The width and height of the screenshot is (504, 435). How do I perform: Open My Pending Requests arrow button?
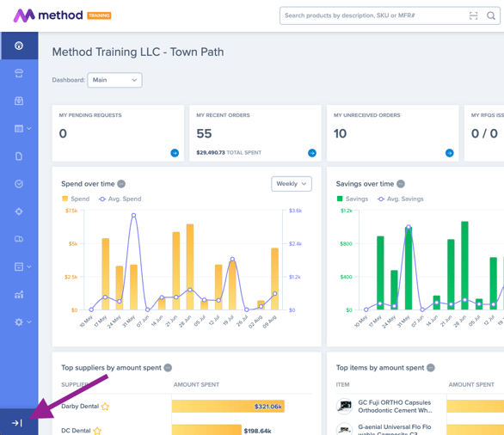click(175, 153)
